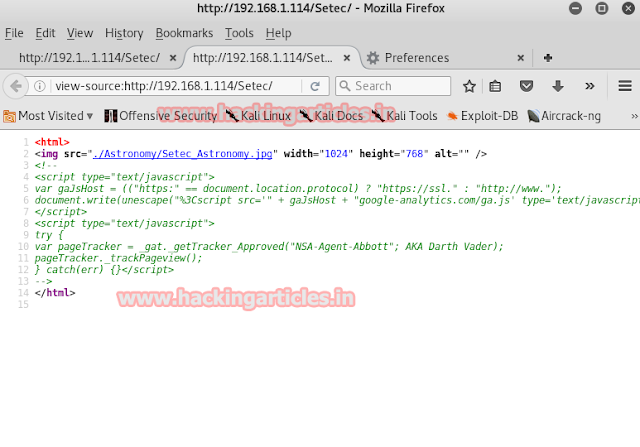640x447 pixels.
Task: Open the View menu
Action: coord(80,33)
